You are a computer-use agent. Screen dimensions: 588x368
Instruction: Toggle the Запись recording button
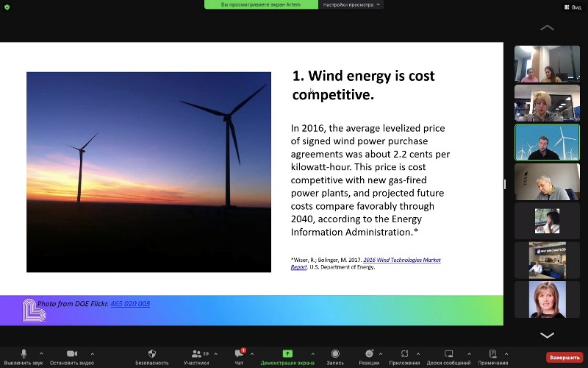335,354
